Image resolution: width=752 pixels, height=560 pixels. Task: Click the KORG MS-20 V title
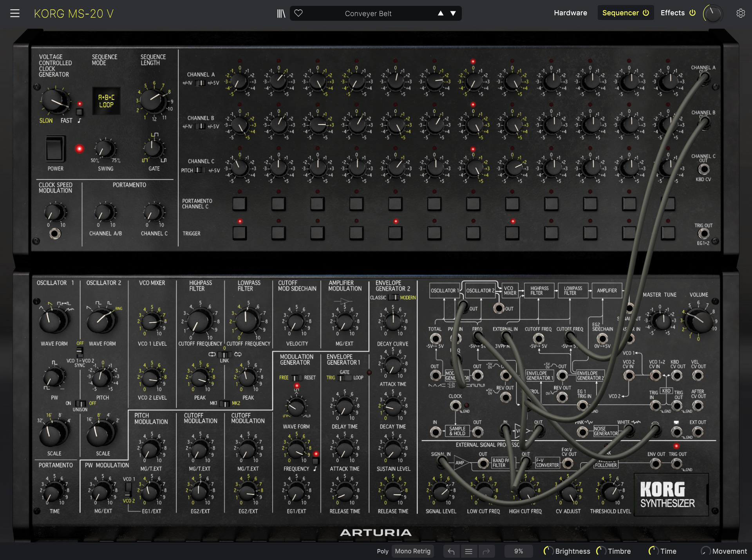coord(74,14)
